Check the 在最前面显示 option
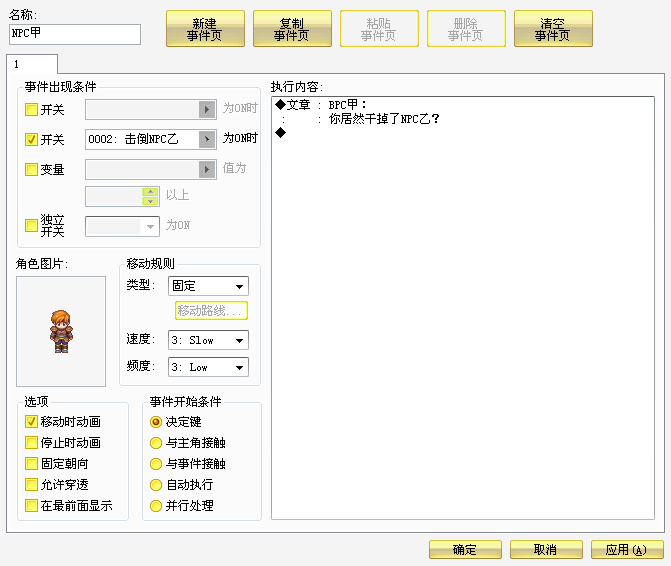The height and width of the screenshot is (566, 671). pyautogui.click(x=31, y=505)
